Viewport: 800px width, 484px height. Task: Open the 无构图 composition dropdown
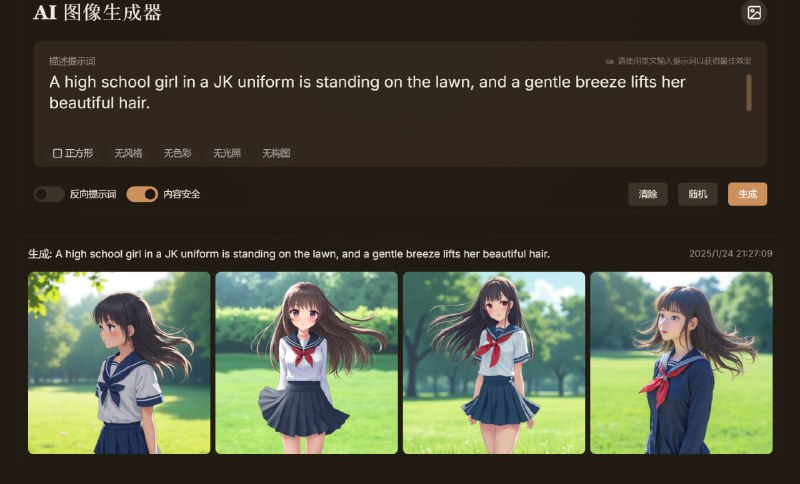tap(276, 153)
